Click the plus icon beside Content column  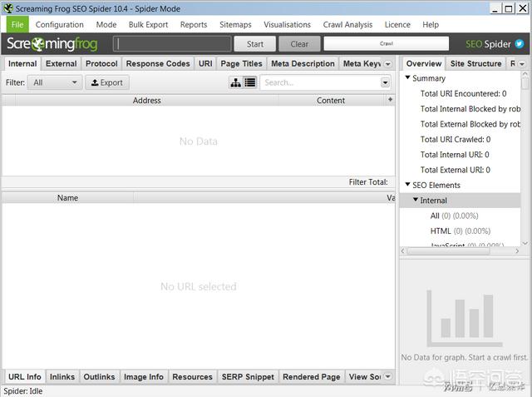click(x=391, y=100)
